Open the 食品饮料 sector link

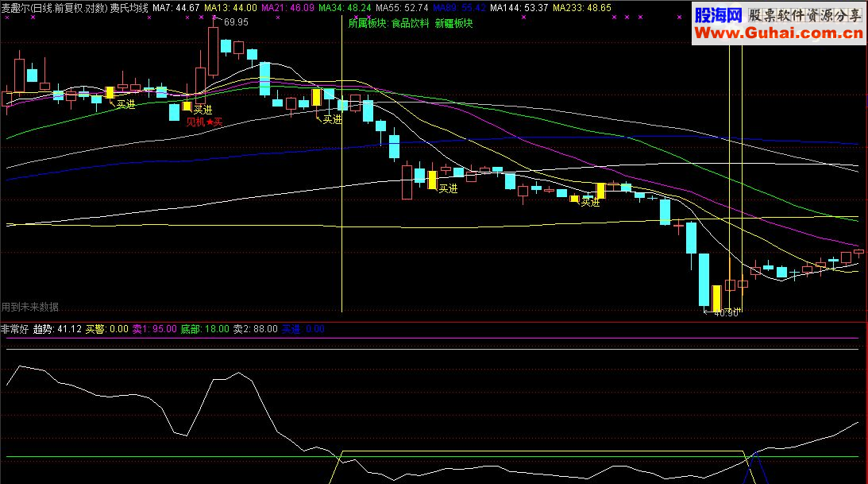[x=411, y=23]
